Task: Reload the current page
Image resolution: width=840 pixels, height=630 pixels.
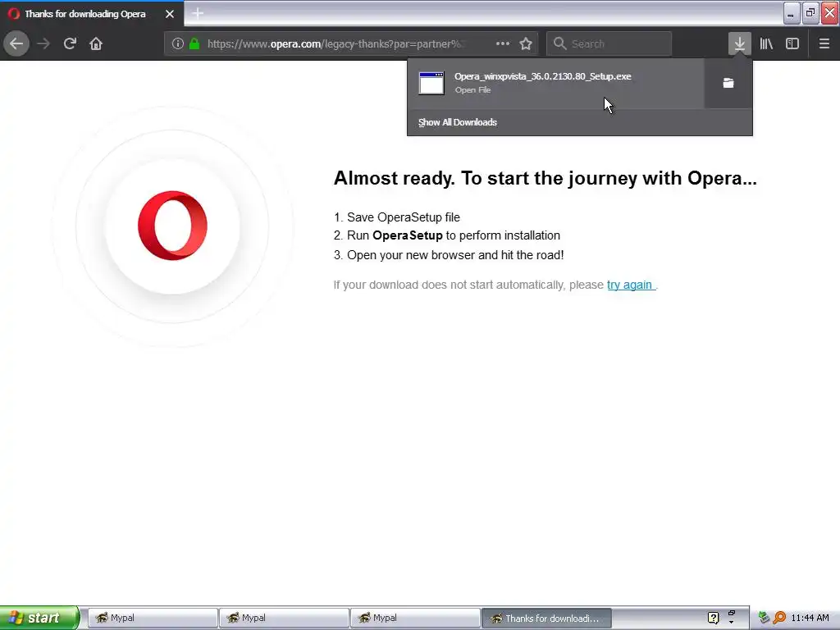Action: tap(70, 43)
